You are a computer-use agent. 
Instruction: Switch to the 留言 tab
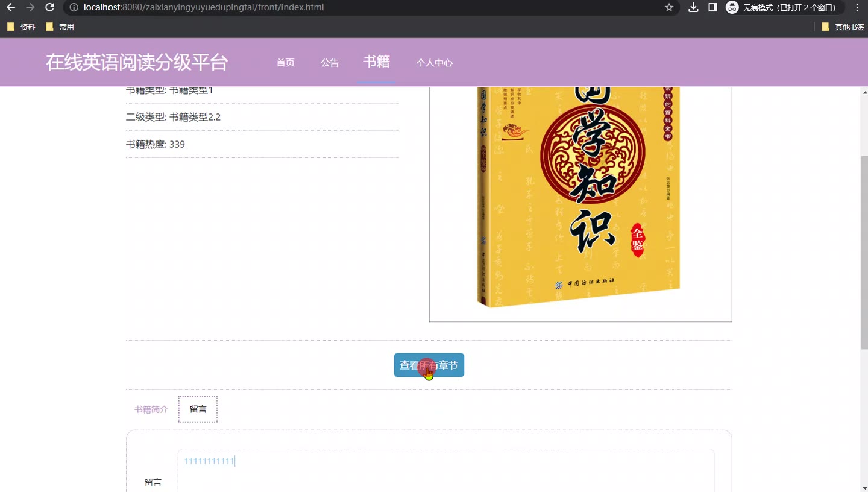[x=198, y=409]
